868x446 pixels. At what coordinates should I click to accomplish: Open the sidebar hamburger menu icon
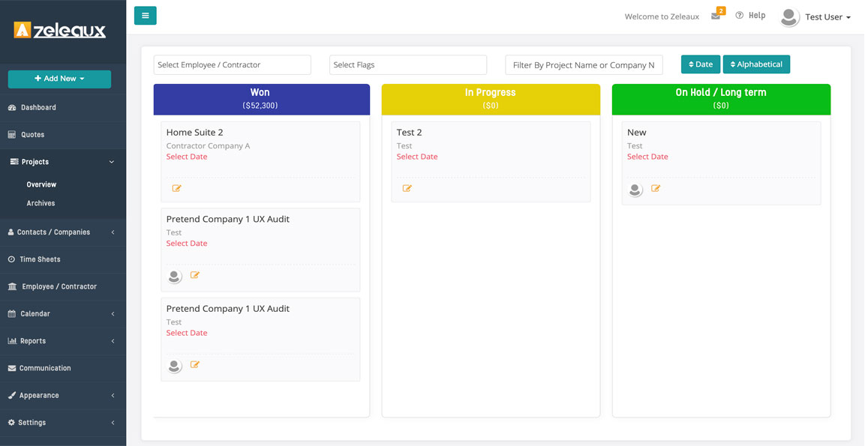[145, 15]
